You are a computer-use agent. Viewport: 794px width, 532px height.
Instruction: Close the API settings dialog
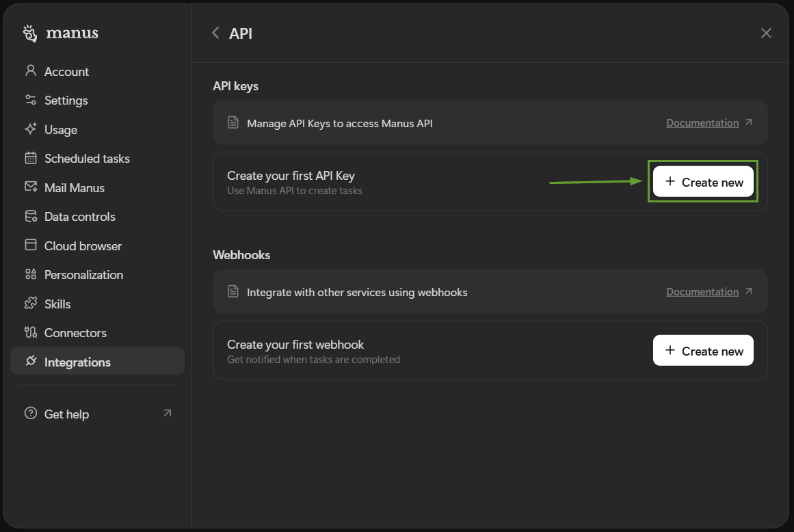(766, 33)
